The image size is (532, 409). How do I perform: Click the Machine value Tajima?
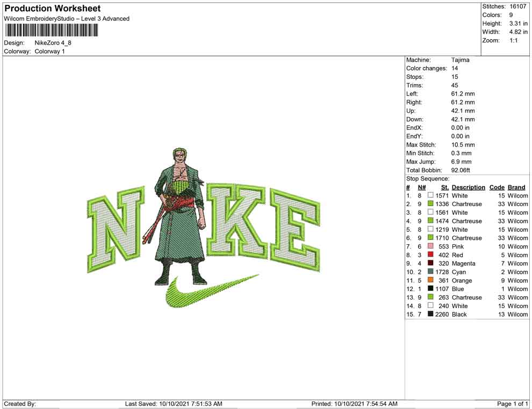pos(460,60)
